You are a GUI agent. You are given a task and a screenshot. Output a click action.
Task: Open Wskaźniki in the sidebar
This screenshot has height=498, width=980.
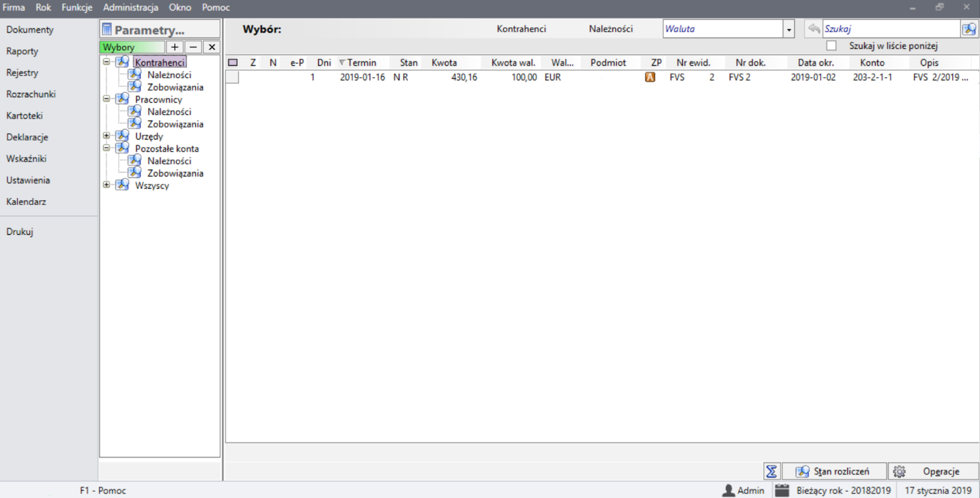tap(26, 159)
